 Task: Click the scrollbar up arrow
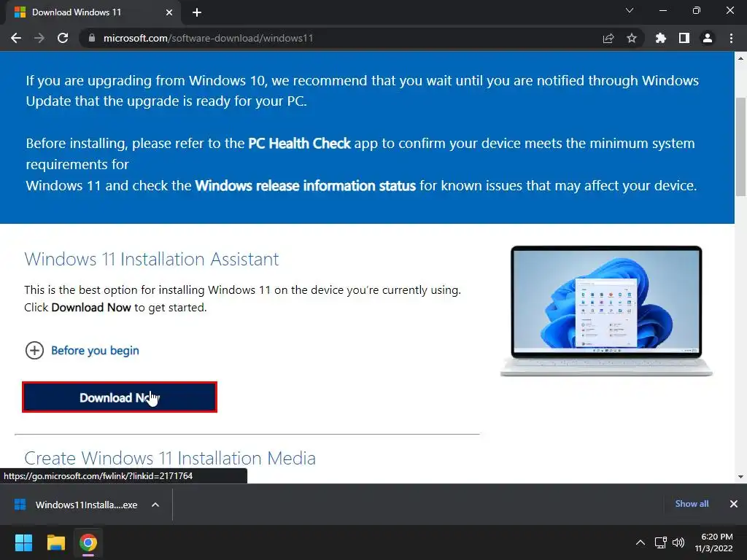(740, 58)
